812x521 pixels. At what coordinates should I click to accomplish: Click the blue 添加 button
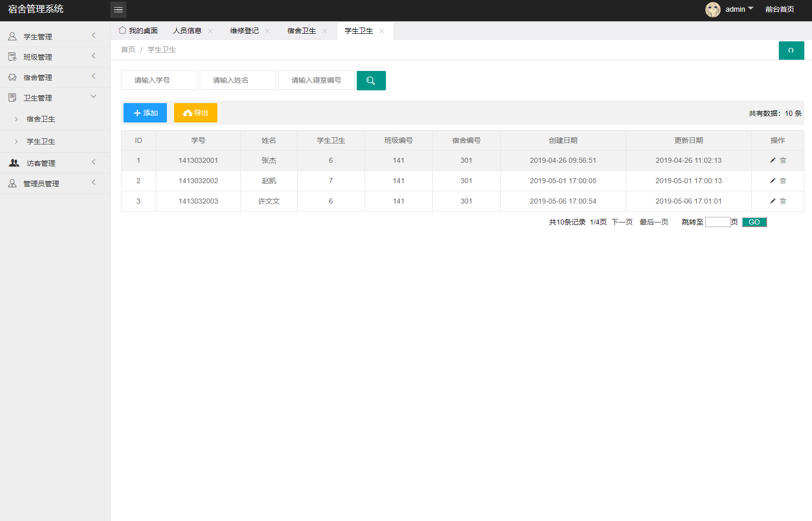click(x=145, y=113)
